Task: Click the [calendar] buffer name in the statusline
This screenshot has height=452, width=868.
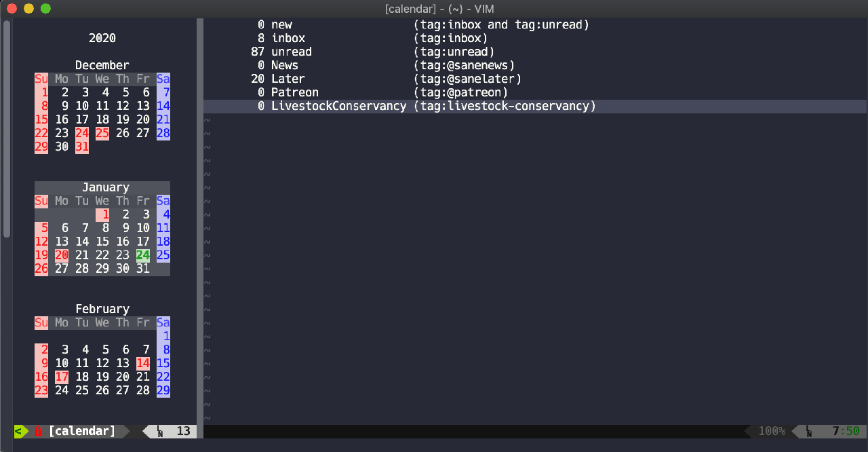Action: point(82,431)
